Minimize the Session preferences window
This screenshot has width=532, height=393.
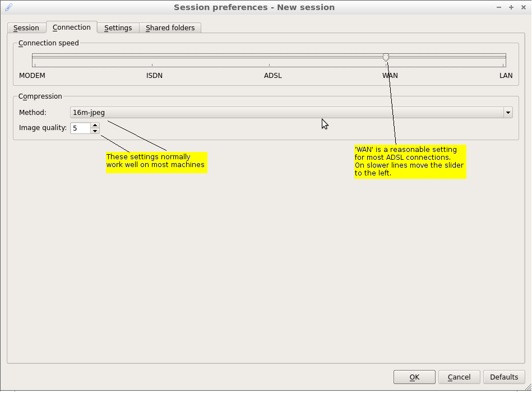499,7
